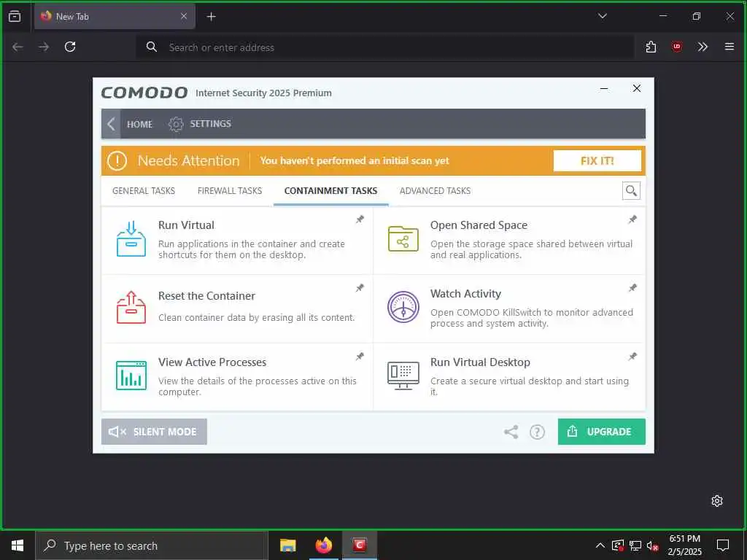The height and width of the screenshot is (560, 747).
Task: Go back using the Comodo back arrow
Action: point(111,124)
